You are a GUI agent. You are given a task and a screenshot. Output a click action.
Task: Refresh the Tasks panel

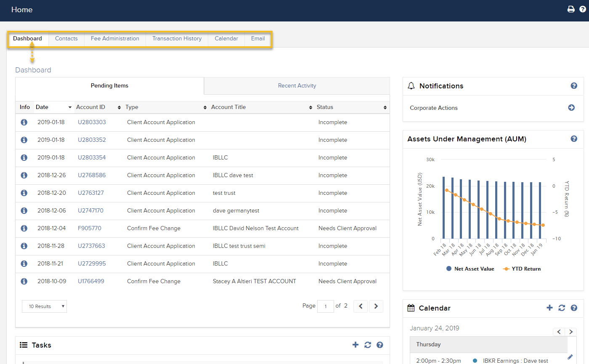click(368, 345)
